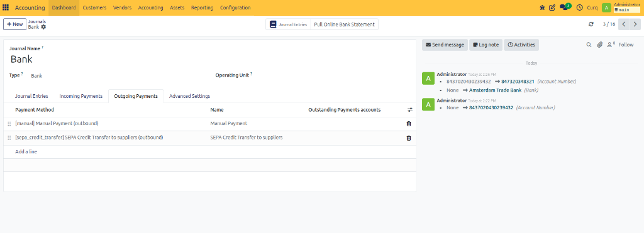
Task: Switch to the Journal Entries tab
Action: click(x=31, y=96)
